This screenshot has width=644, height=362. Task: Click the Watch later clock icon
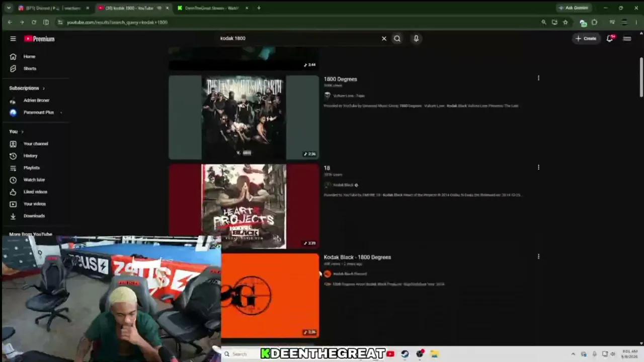tap(13, 179)
